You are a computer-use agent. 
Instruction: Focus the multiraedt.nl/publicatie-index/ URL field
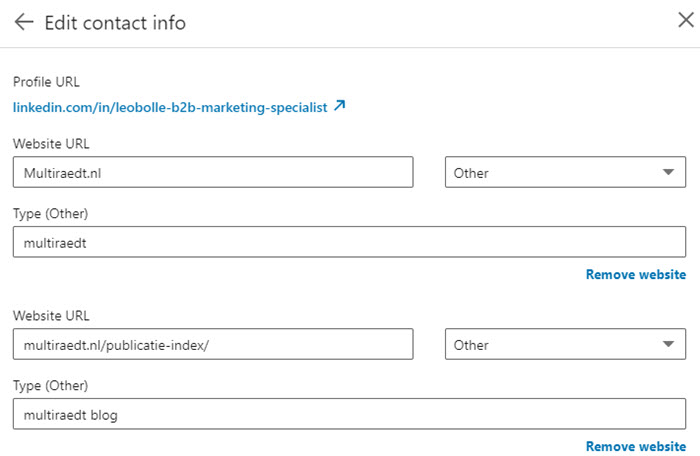pyautogui.click(x=213, y=344)
